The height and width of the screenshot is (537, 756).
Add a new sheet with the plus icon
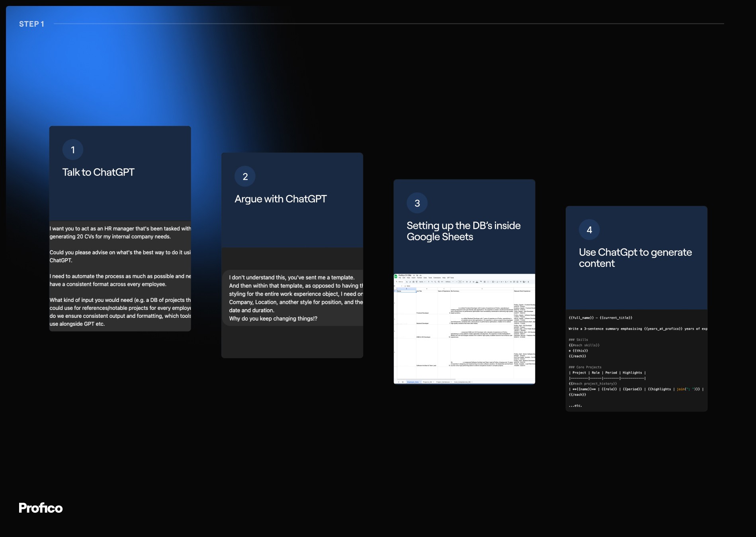[x=399, y=382]
